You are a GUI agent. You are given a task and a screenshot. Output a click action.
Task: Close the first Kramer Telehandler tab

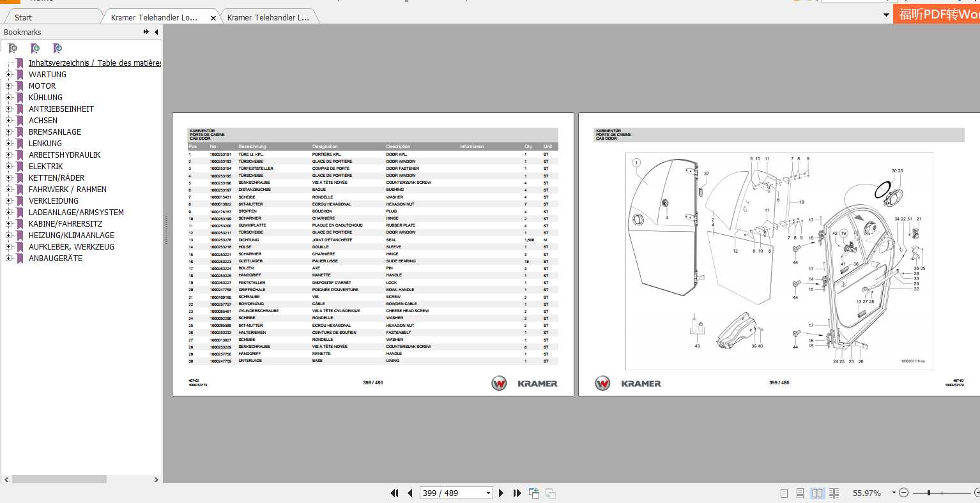(213, 18)
